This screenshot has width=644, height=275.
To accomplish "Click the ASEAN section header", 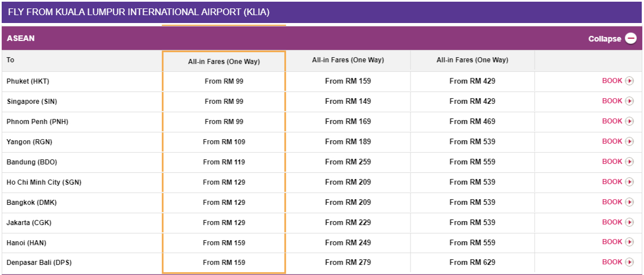I will [21, 39].
